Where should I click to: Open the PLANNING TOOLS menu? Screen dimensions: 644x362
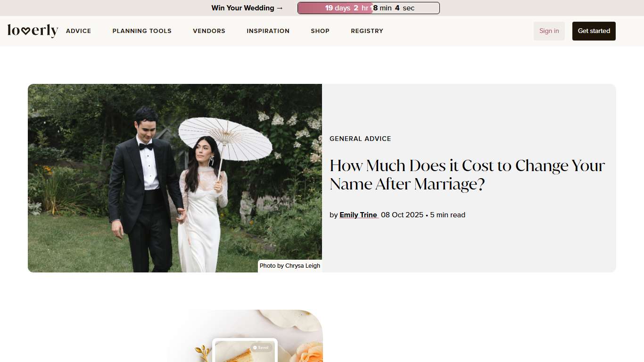pyautogui.click(x=141, y=31)
